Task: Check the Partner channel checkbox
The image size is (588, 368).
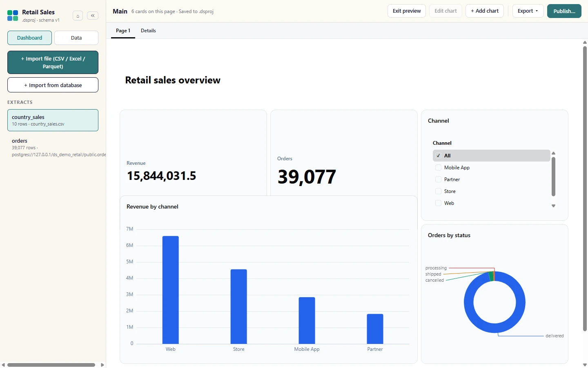Action: (x=438, y=180)
